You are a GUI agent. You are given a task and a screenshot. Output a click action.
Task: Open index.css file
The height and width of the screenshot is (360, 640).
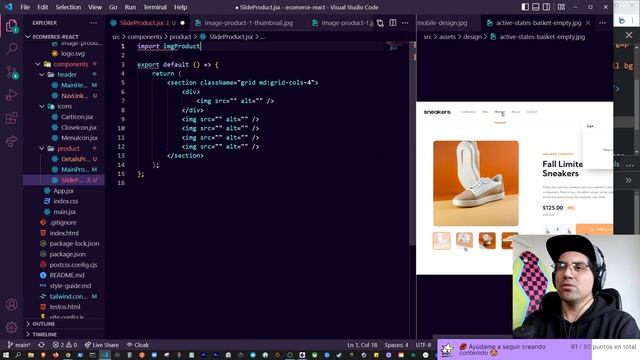pyautogui.click(x=65, y=201)
